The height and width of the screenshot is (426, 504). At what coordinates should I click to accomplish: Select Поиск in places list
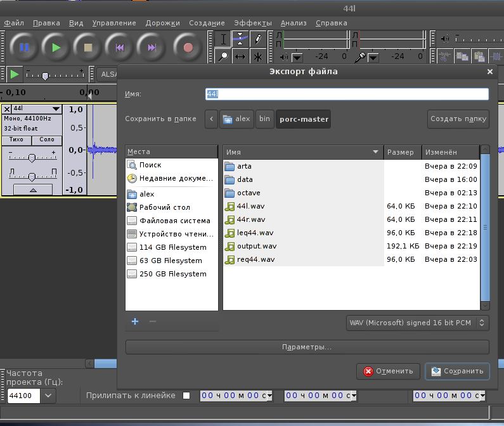coord(172,165)
